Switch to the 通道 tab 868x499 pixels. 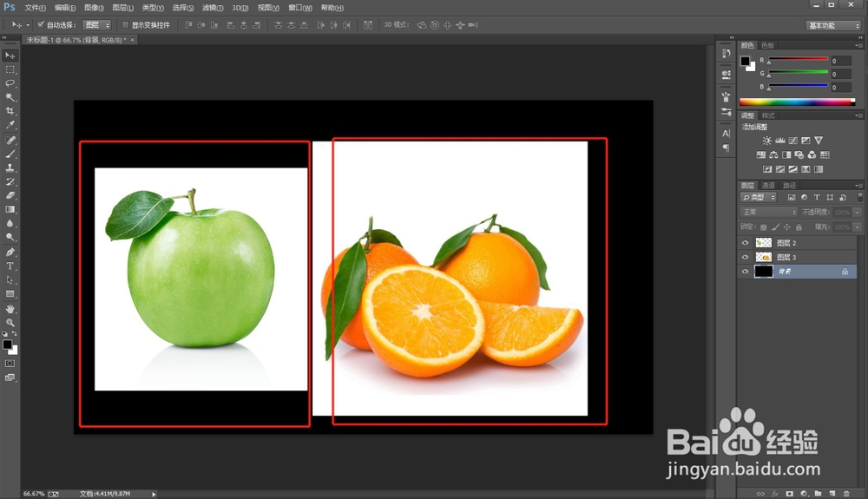tap(768, 186)
